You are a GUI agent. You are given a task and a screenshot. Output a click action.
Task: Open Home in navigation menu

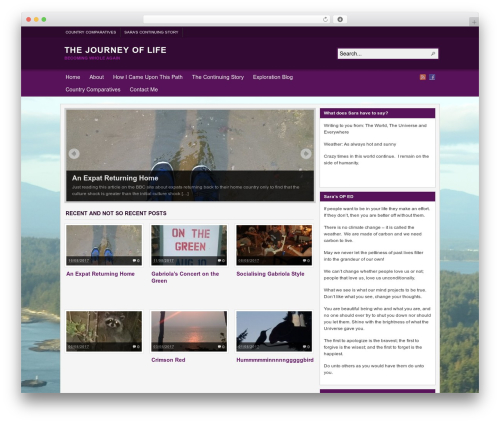pyautogui.click(x=73, y=77)
